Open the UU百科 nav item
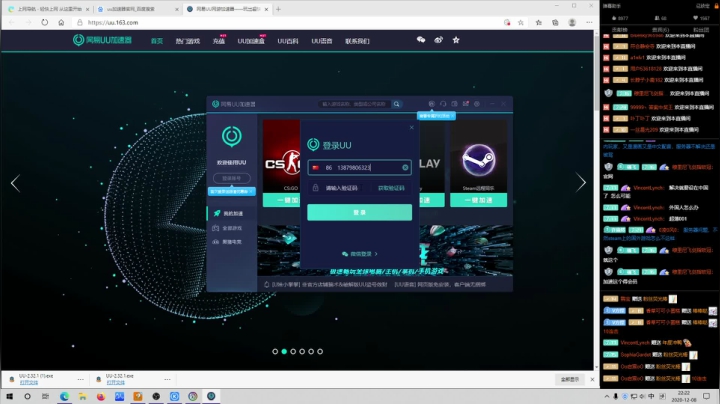This screenshot has height=404, width=720. pos(287,41)
